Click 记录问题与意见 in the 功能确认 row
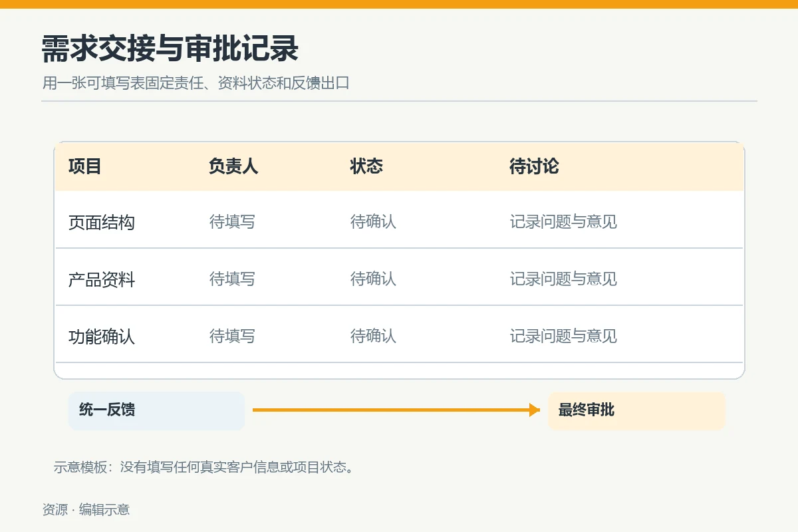The width and height of the screenshot is (798, 532). [563, 336]
